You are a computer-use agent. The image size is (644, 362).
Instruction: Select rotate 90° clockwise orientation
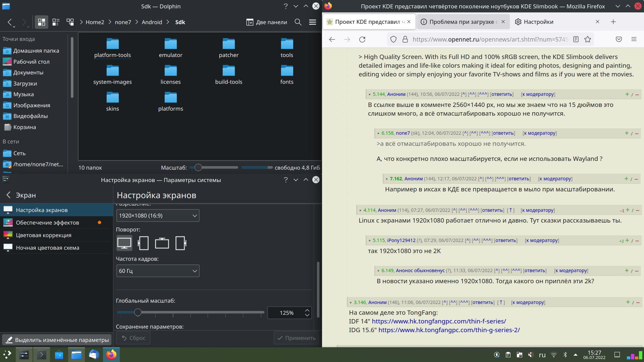(181, 243)
